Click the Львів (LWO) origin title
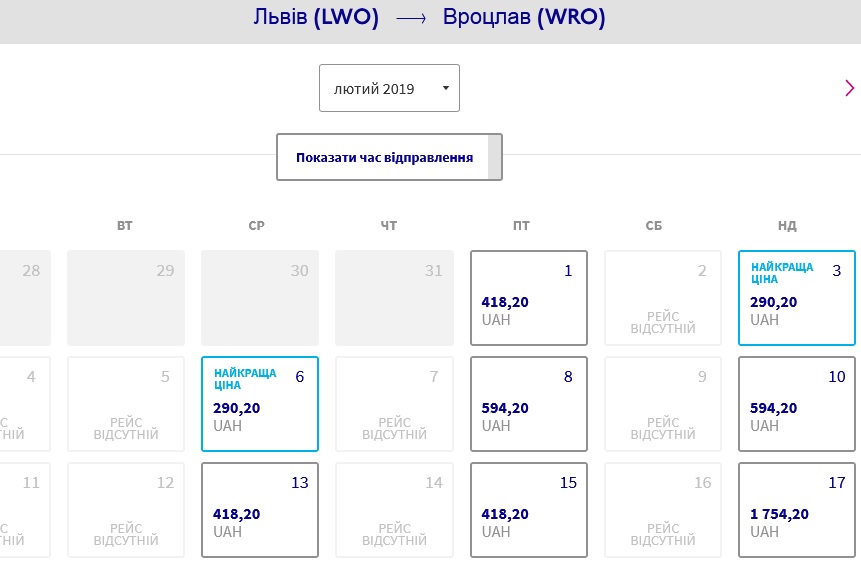Image resolution: width=861 pixels, height=561 pixels. point(316,17)
